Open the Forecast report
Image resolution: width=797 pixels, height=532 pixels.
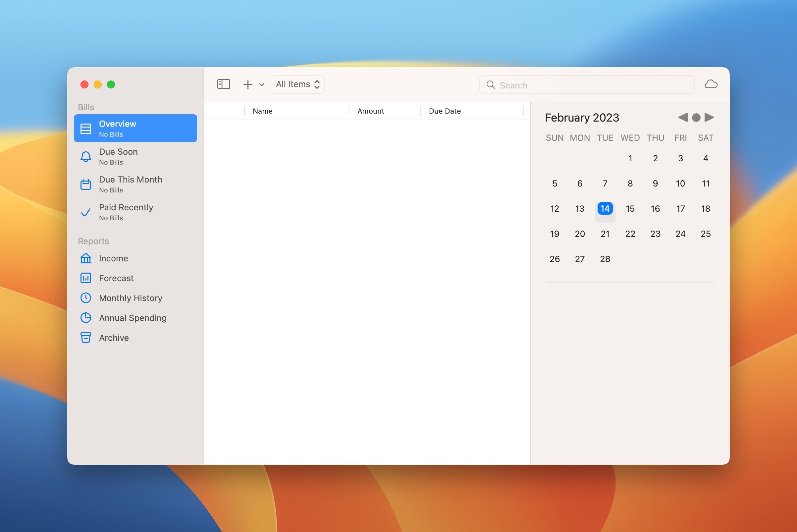click(x=116, y=278)
